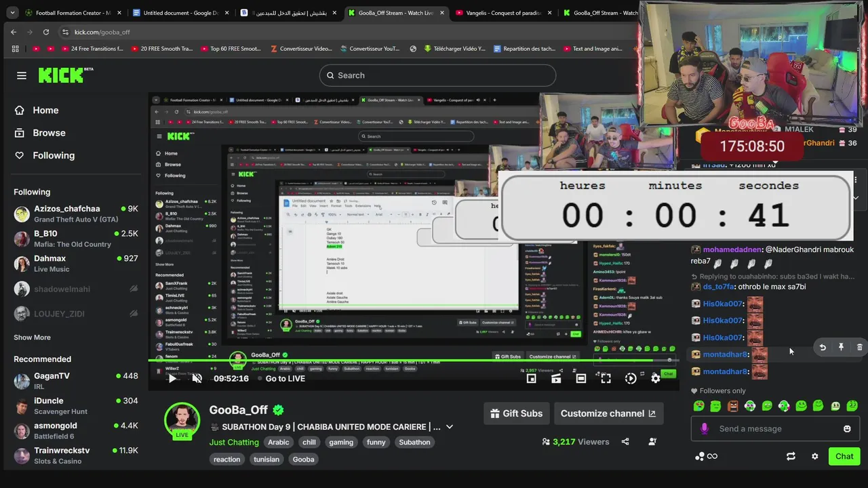The width and height of the screenshot is (868, 488).
Task: Select the Subathon tag
Action: pyautogui.click(x=414, y=442)
